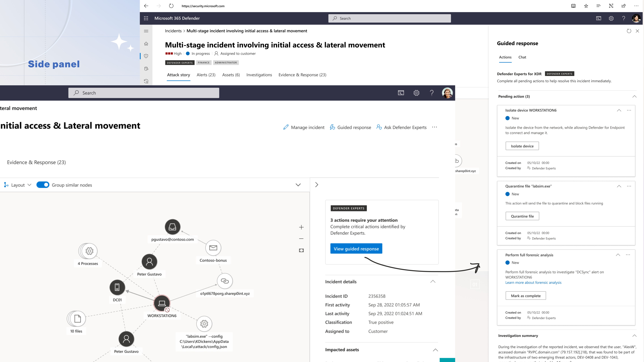This screenshot has height=362, width=644.
Task: Collapse the Pending action (3) section
Action: (x=634, y=96)
